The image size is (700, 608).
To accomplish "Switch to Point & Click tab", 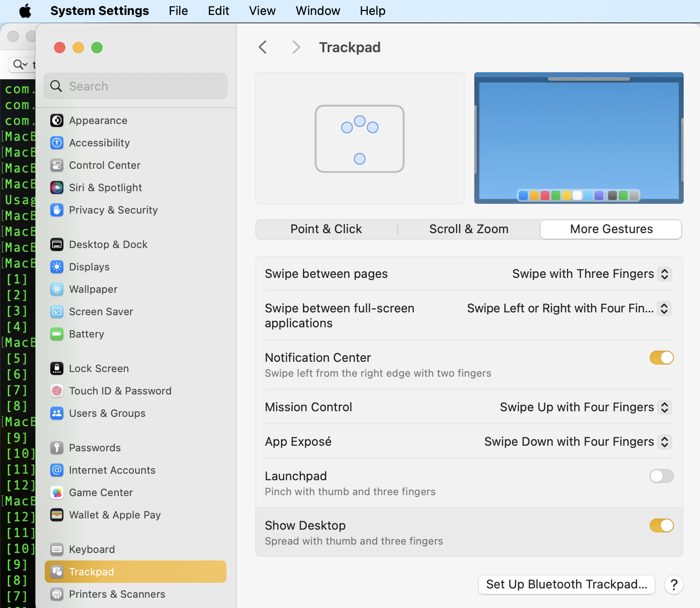I will [x=326, y=229].
